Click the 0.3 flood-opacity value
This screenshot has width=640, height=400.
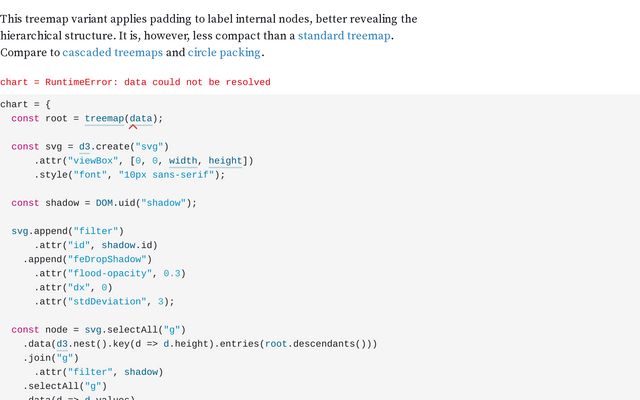point(172,273)
